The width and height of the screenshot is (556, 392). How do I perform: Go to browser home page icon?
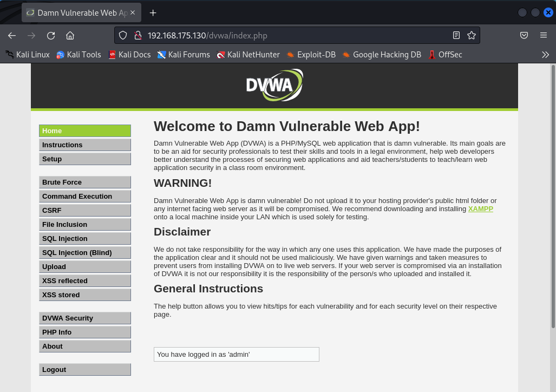click(70, 36)
